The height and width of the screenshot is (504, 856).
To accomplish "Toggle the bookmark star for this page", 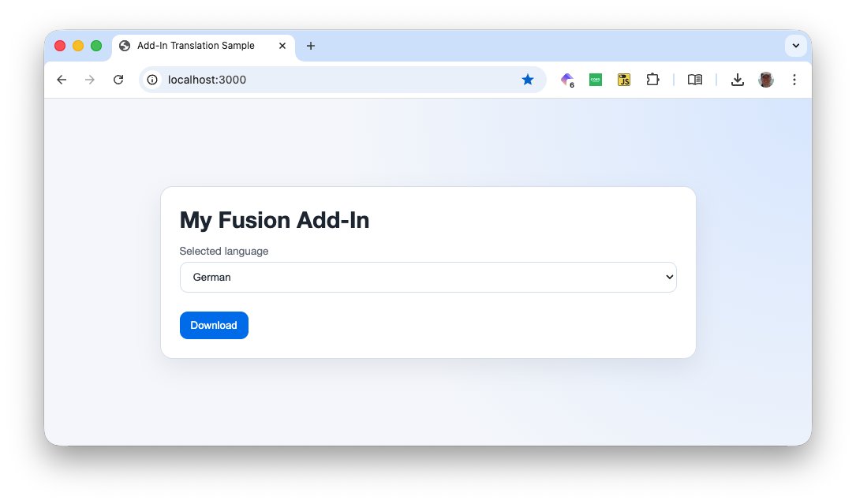I will pos(528,80).
